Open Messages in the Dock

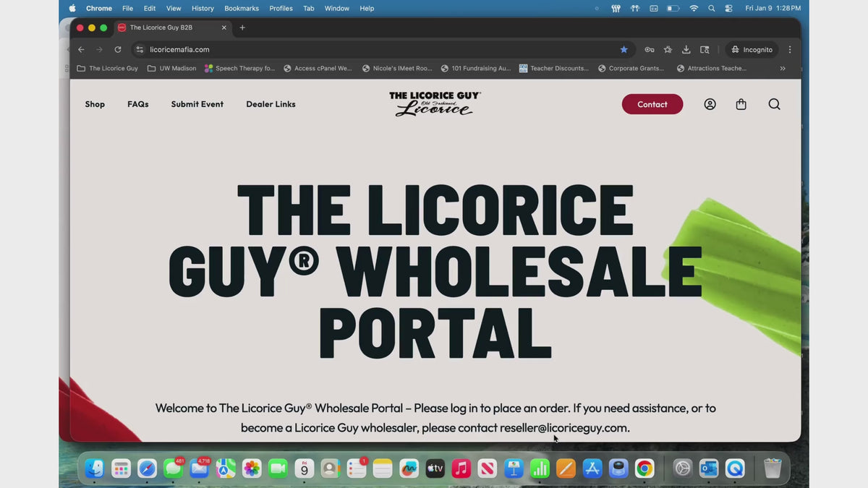pyautogui.click(x=173, y=468)
